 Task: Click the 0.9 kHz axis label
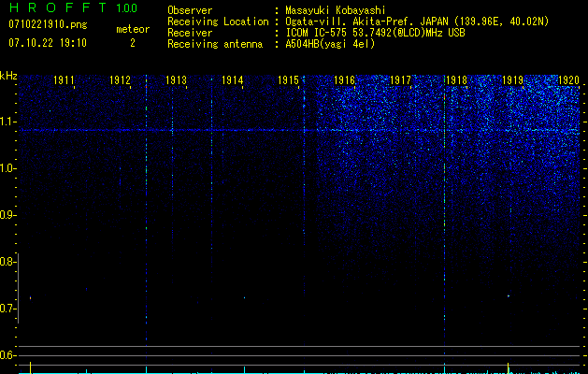click(x=7, y=215)
